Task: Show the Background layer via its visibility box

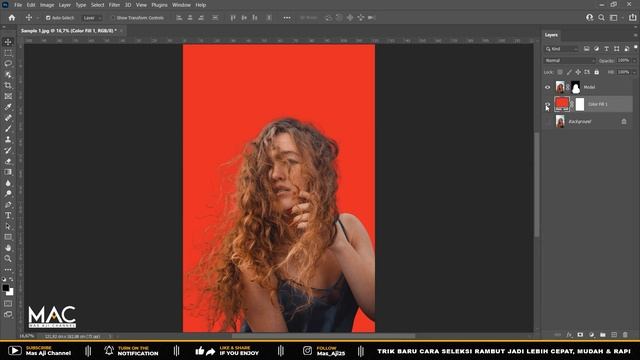Action: click(547, 122)
